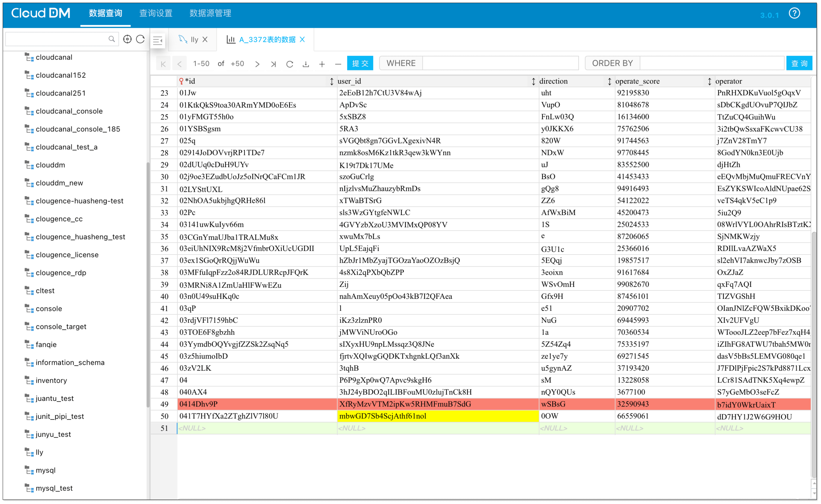This screenshot has width=821, height=504.
Task: Select the A_3372表的数据 tab
Action: pyautogui.click(x=267, y=39)
